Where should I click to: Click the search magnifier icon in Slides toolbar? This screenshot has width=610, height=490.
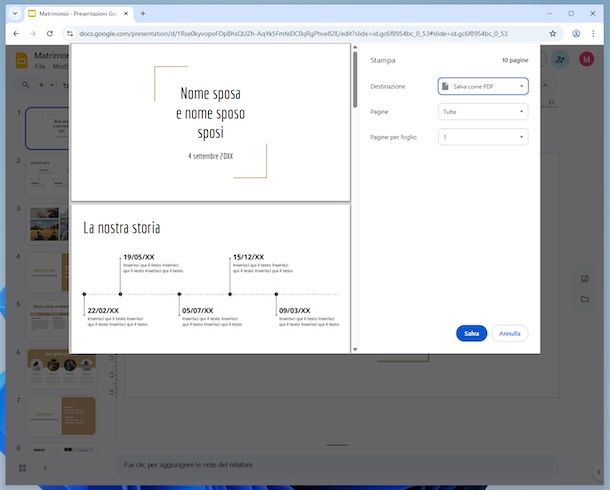click(26, 85)
